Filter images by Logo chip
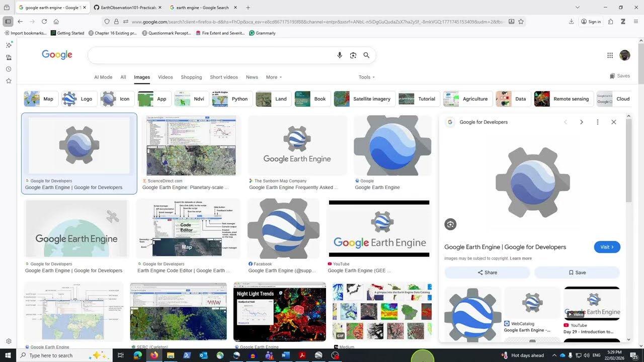 click(x=79, y=99)
